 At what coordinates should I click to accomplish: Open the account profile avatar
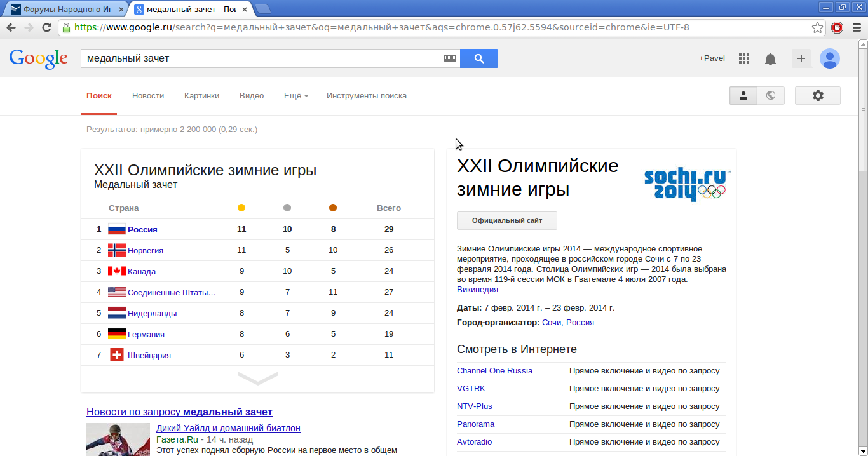tap(830, 58)
